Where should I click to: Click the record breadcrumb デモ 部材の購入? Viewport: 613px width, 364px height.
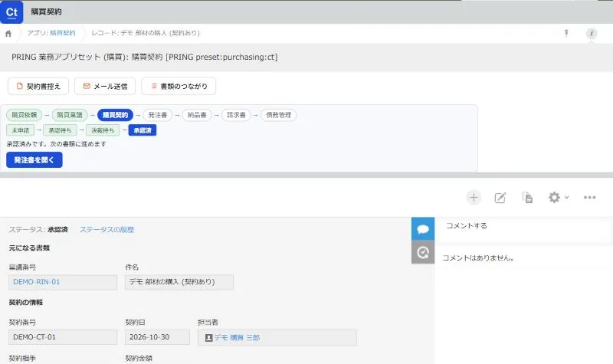pyautogui.click(x=146, y=33)
